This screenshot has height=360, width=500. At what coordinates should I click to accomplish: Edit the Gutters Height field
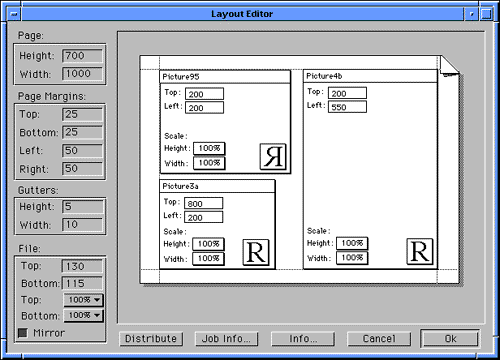pos(82,207)
